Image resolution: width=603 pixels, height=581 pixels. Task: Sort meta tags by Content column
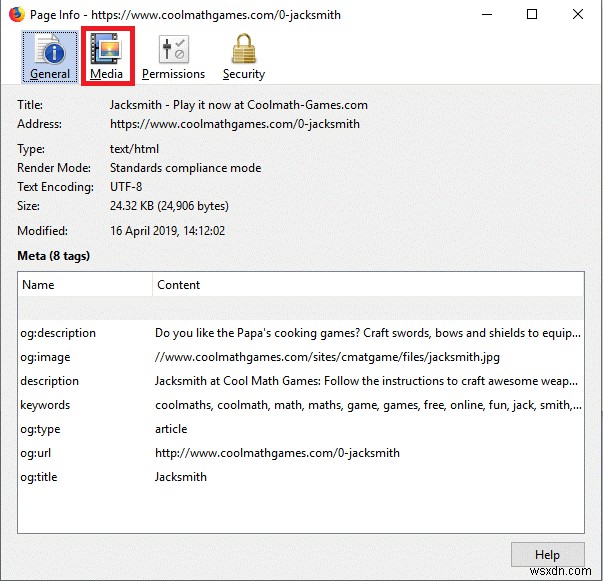(368, 285)
